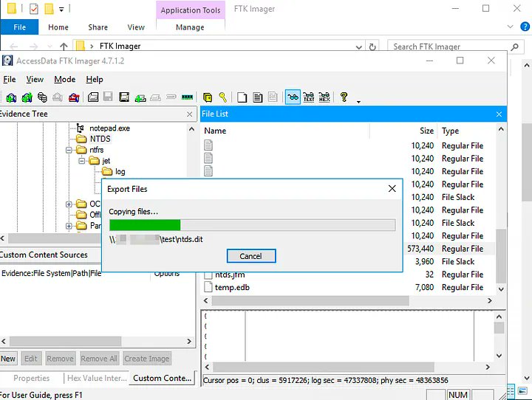Image resolution: width=532 pixels, height=400 pixels.
Task: Click the Explorer search magnifier icon
Action: tap(515, 46)
